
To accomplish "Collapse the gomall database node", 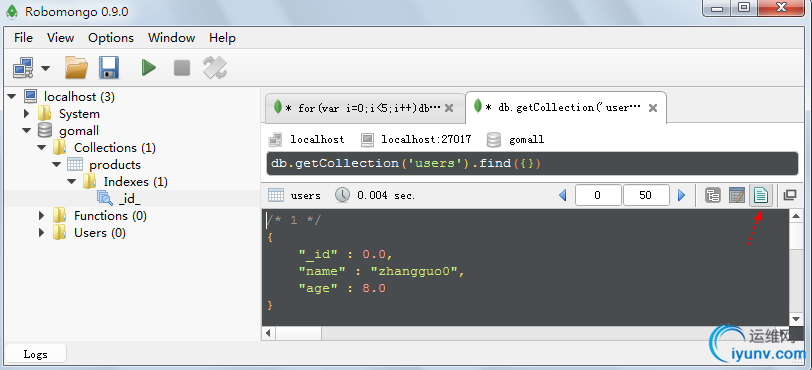I will [27, 131].
